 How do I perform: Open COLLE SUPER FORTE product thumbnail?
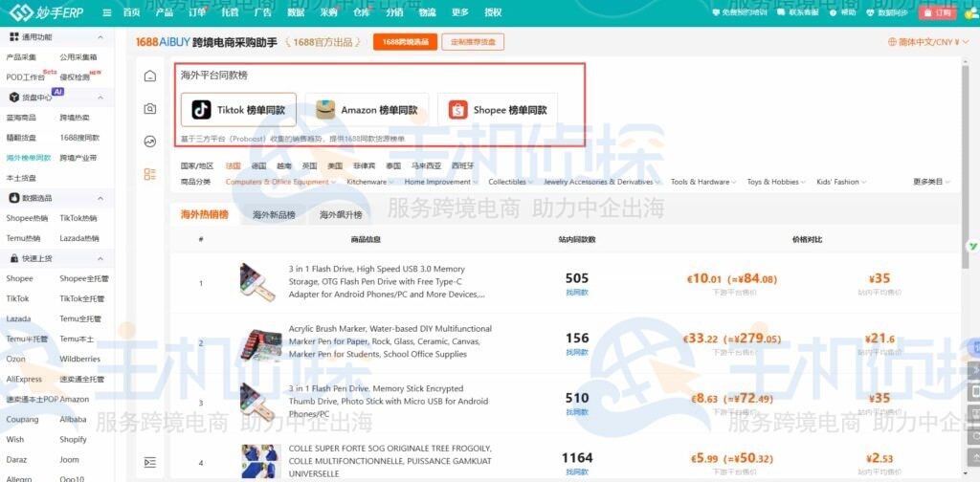[x=260, y=461]
